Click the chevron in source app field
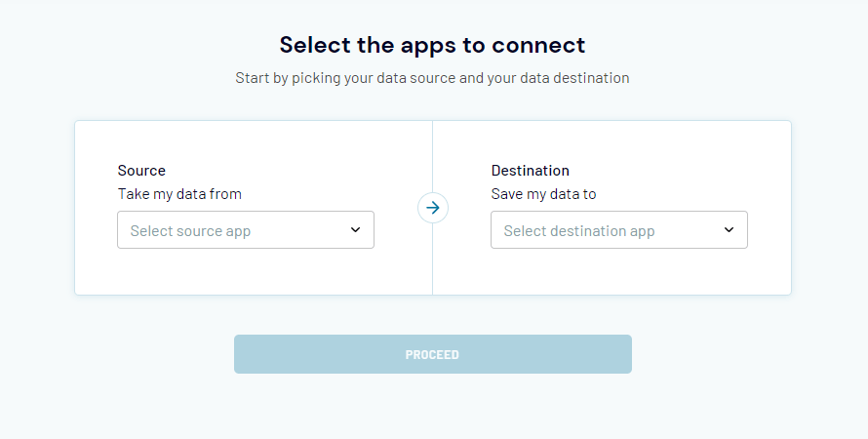 point(355,229)
